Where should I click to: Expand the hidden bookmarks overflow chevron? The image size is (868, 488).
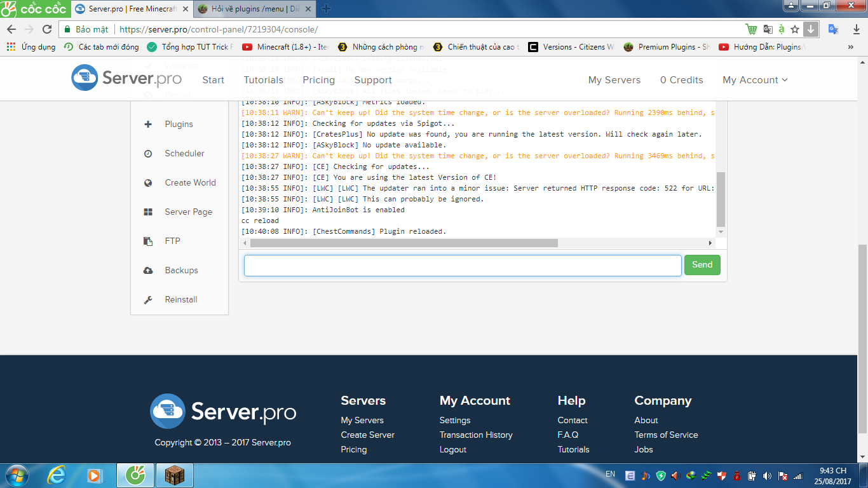[851, 47]
